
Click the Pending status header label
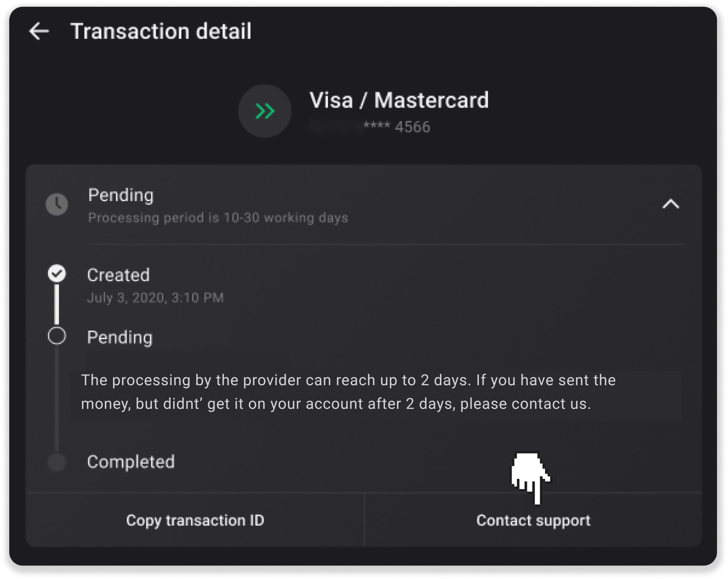pos(121,195)
